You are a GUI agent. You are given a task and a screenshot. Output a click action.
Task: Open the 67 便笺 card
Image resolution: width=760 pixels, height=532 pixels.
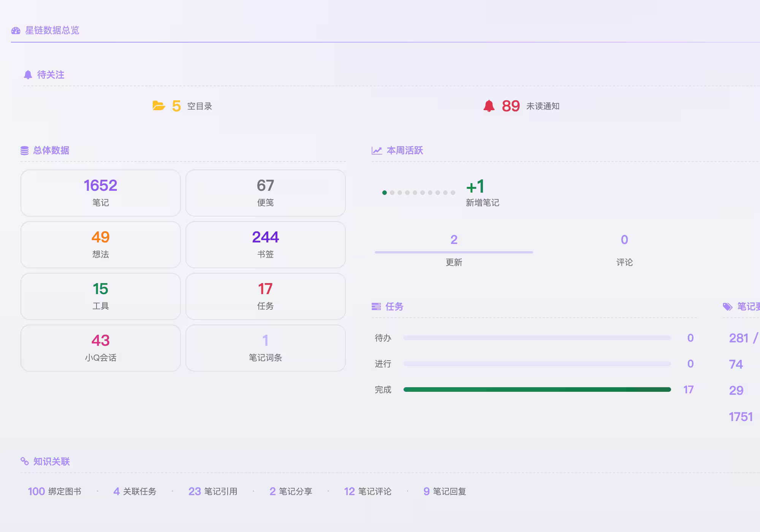click(x=266, y=193)
